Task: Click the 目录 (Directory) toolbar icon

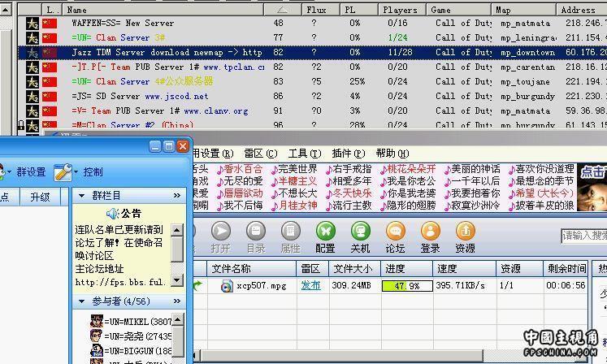Action: tap(255, 232)
